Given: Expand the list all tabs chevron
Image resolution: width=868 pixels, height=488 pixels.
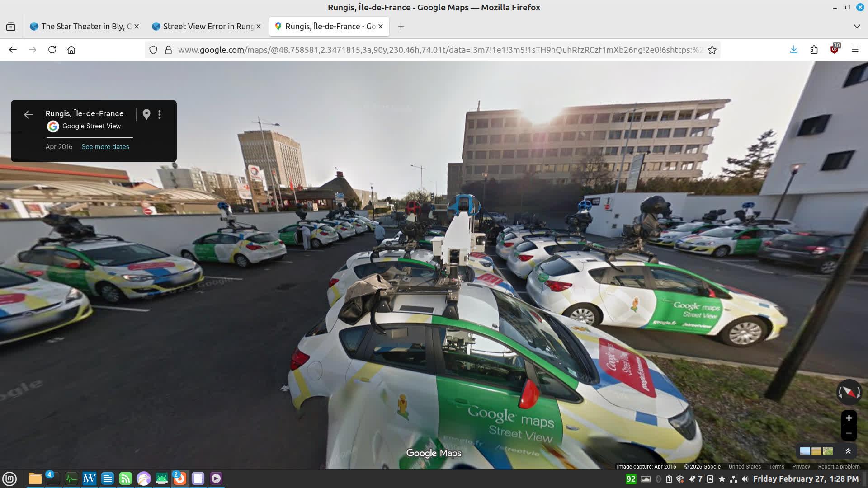Looking at the screenshot, I should 856,27.
